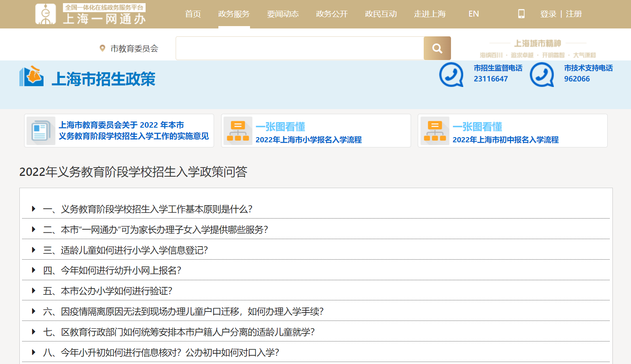Screen dimensions: 631x364
Task: Click the 上海市招生政策 map icon
Action: coord(31,76)
